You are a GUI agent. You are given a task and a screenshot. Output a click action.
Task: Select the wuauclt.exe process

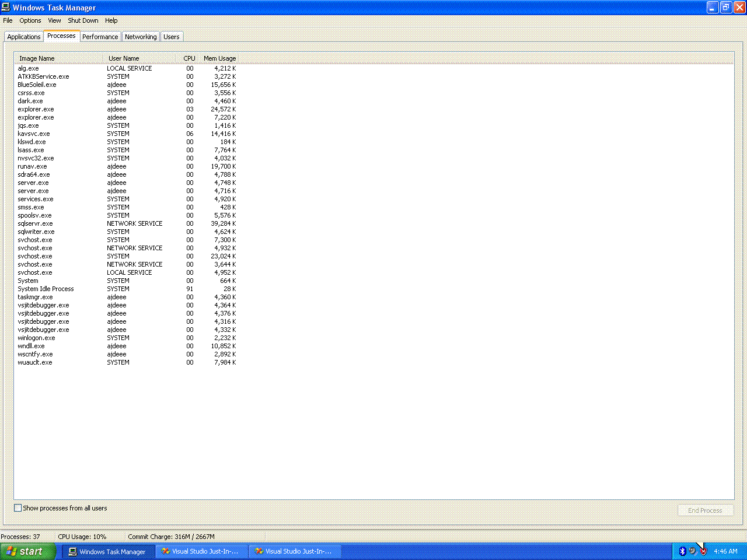click(x=127, y=362)
